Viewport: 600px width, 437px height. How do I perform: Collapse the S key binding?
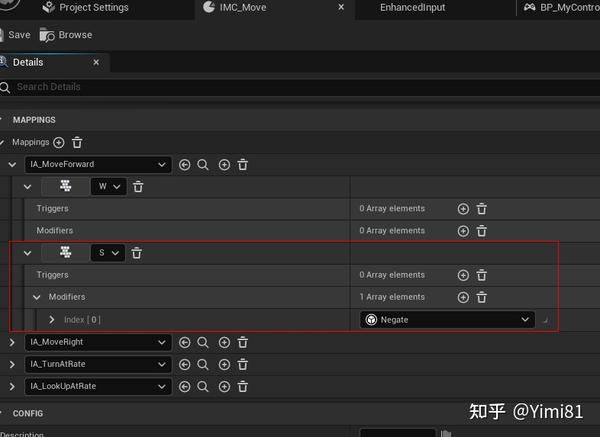27,253
